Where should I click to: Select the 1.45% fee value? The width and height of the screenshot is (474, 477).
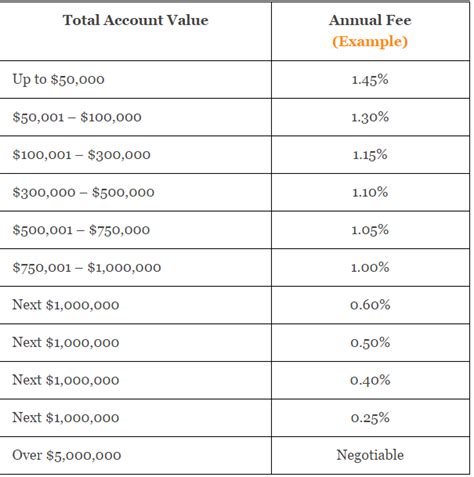pyautogui.click(x=370, y=80)
